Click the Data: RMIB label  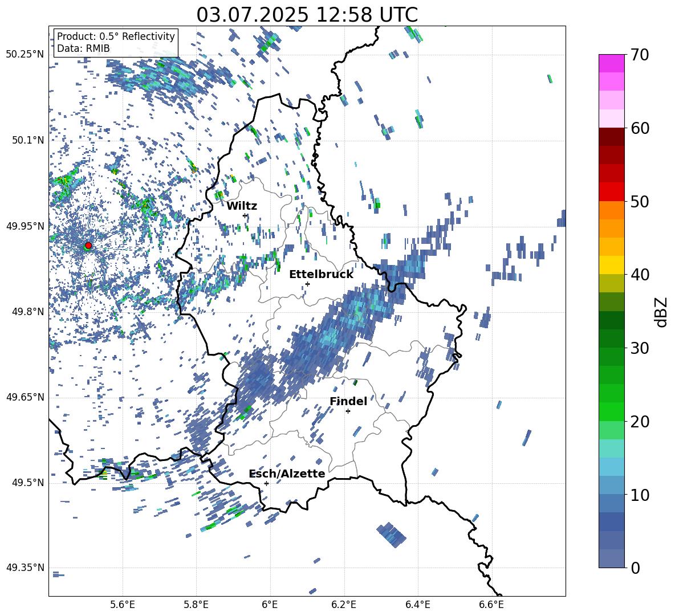coord(83,48)
